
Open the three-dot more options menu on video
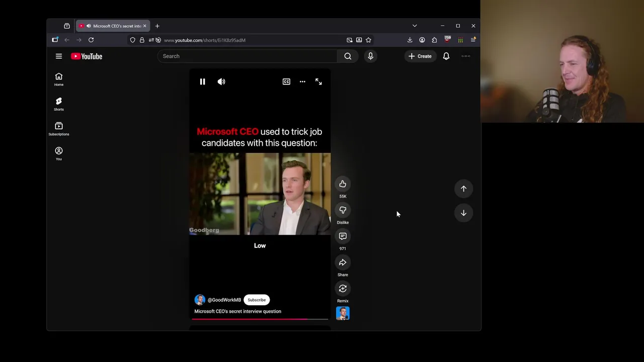[x=302, y=81]
